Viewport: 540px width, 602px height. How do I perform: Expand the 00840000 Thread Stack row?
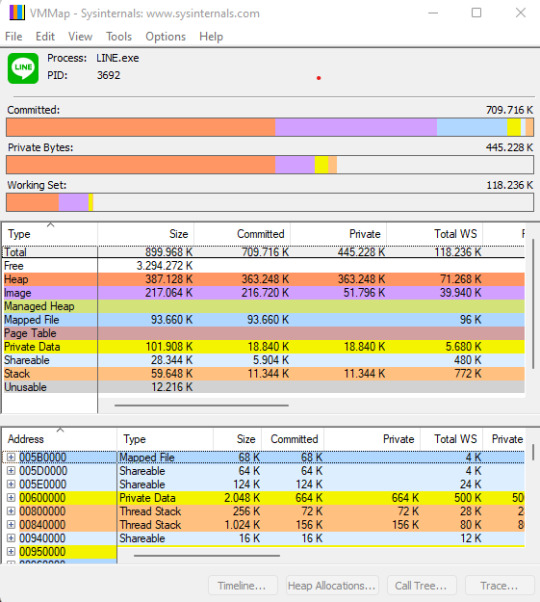point(11,524)
